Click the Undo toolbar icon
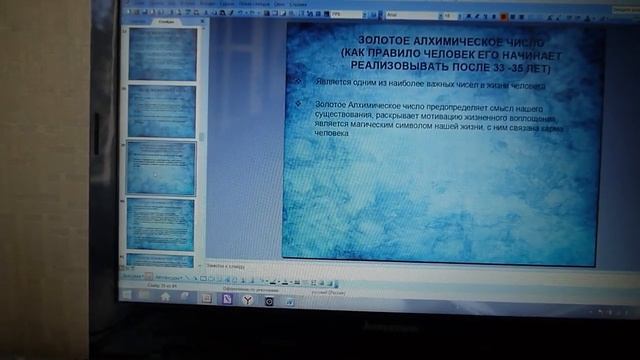The image size is (640, 360). tap(241, 13)
